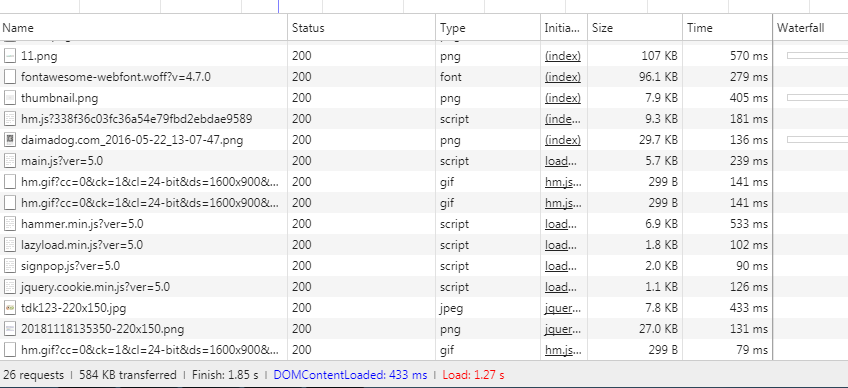Viewport: 848px width, 388px height.
Task: Open the load... initiator for hammer.min.js
Action: point(561,223)
